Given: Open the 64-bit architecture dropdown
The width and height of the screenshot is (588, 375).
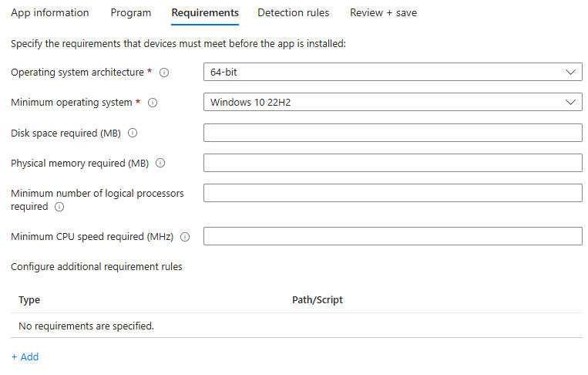Looking at the screenshot, I should (x=392, y=72).
